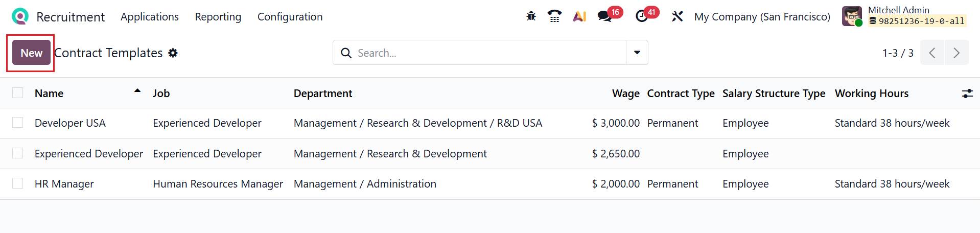Open the Reporting menu
The width and height of the screenshot is (980, 233).
(x=218, y=17)
